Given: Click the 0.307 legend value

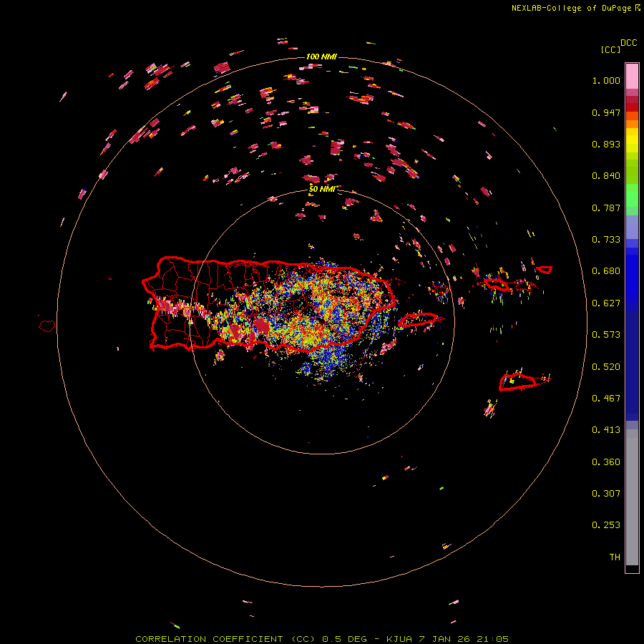Looking at the screenshot, I should tap(606, 494).
